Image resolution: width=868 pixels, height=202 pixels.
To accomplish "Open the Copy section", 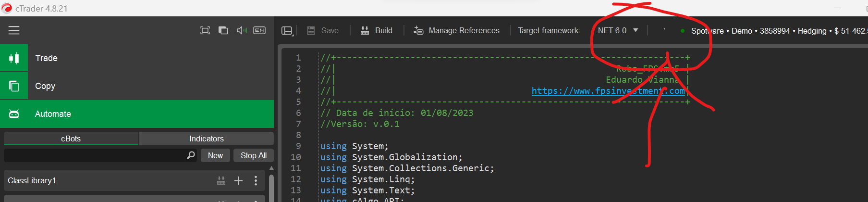I will tap(137, 86).
